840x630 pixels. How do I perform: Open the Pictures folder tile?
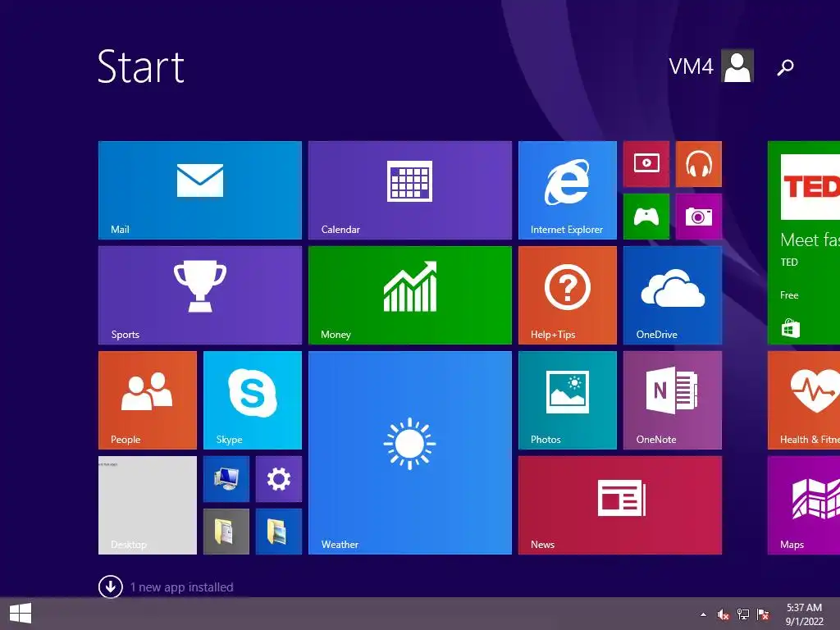coord(279,532)
